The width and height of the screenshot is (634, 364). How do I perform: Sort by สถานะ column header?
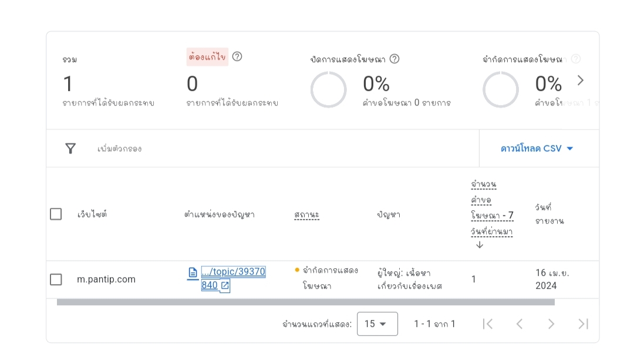pos(306,215)
